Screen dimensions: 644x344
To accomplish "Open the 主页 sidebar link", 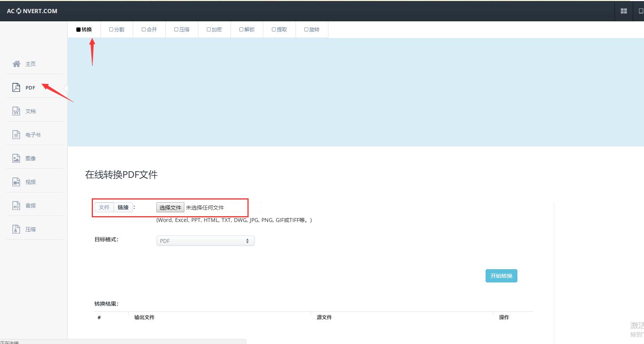I will [x=31, y=64].
